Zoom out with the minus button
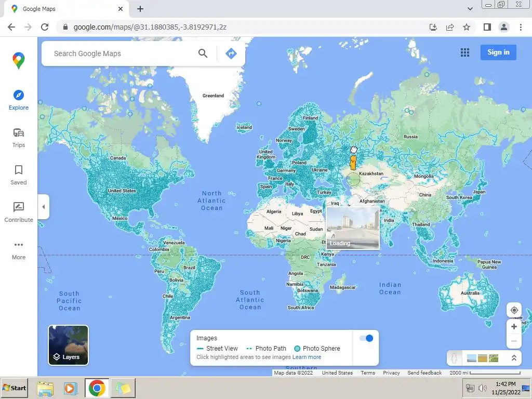The width and height of the screenshot is (532, 399). pos(514,341)
